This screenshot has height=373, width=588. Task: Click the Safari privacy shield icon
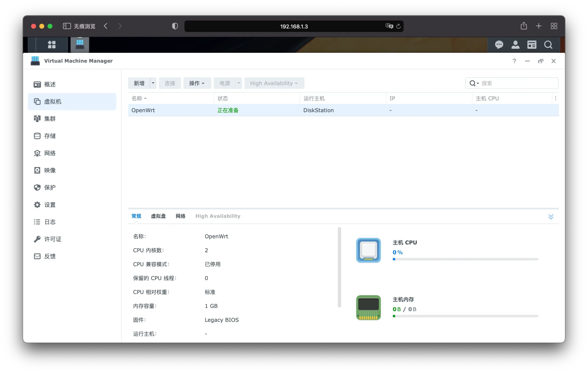click(175, 26)
